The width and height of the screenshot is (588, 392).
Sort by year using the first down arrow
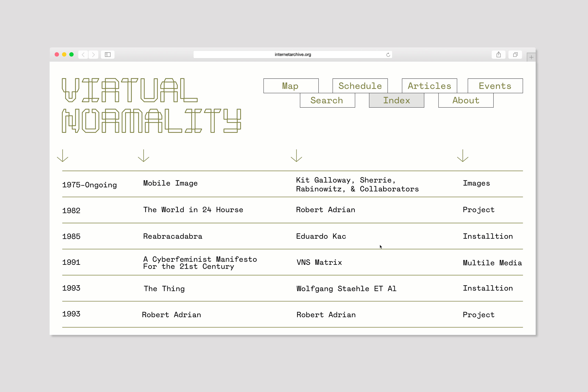click(x=63, y=155)
